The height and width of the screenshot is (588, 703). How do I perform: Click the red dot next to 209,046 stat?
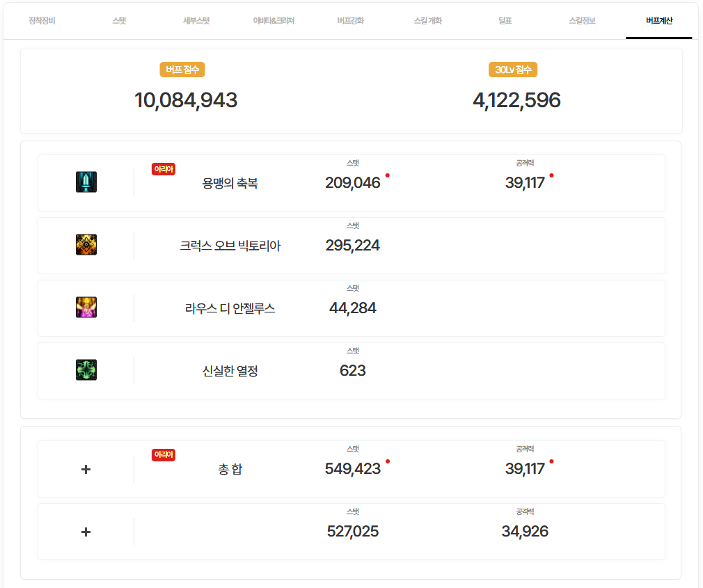(x=388, y=175)
